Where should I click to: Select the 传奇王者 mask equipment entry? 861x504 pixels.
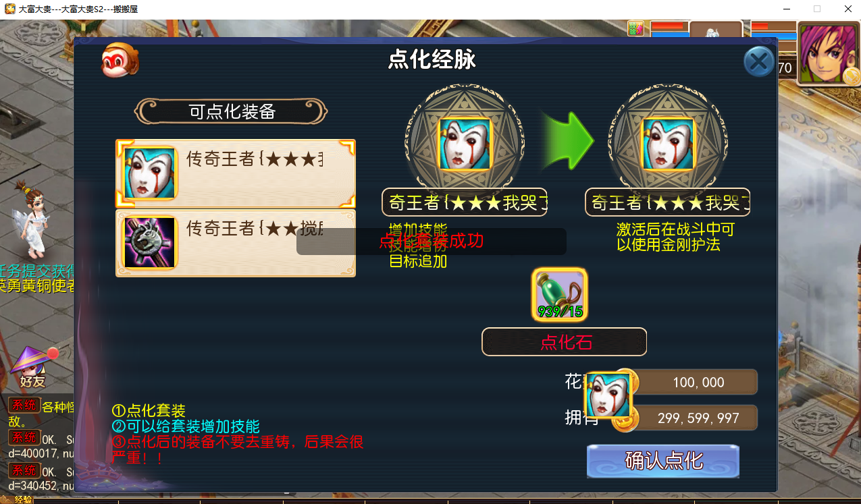click(236, 173)
